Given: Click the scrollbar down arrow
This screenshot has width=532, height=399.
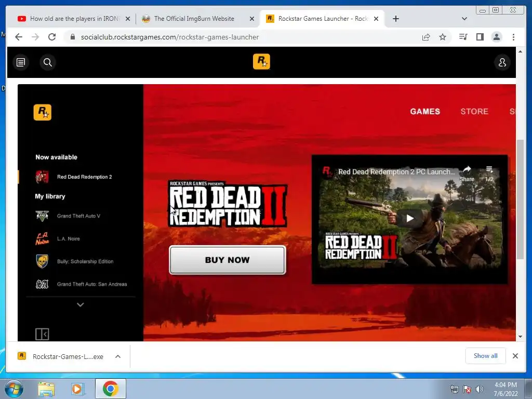Looking at the screenshot, I should (x=520, y=337).
